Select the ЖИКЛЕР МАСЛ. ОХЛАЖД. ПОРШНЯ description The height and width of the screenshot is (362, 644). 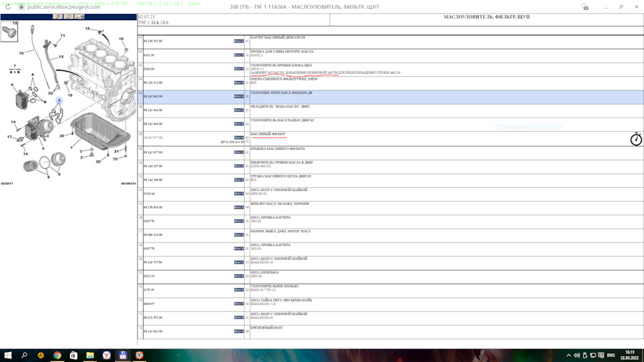tap(280, 204)
